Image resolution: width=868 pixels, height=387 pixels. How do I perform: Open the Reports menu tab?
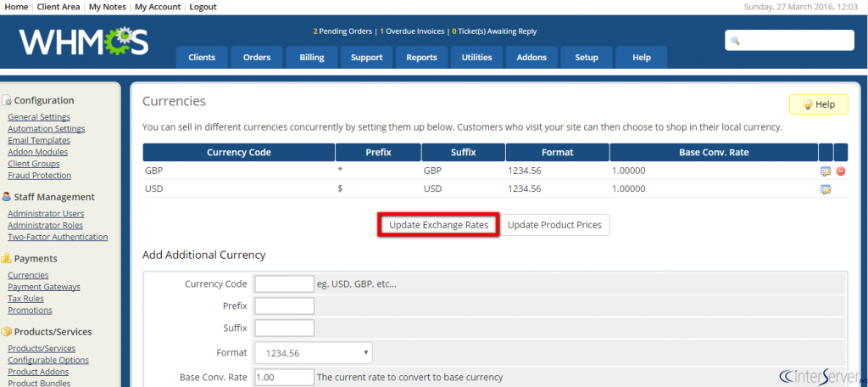click(421, 57)
